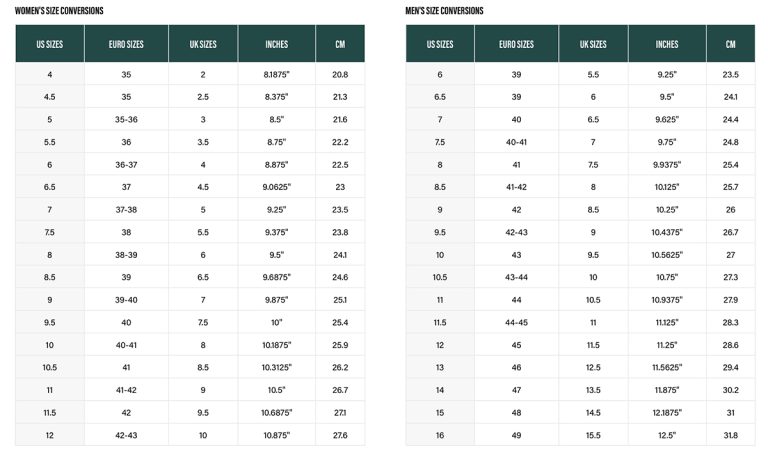Screen dimensions: 768x455
Task: Click the Men's Size Conversions heading
Action: pos(444,11)
